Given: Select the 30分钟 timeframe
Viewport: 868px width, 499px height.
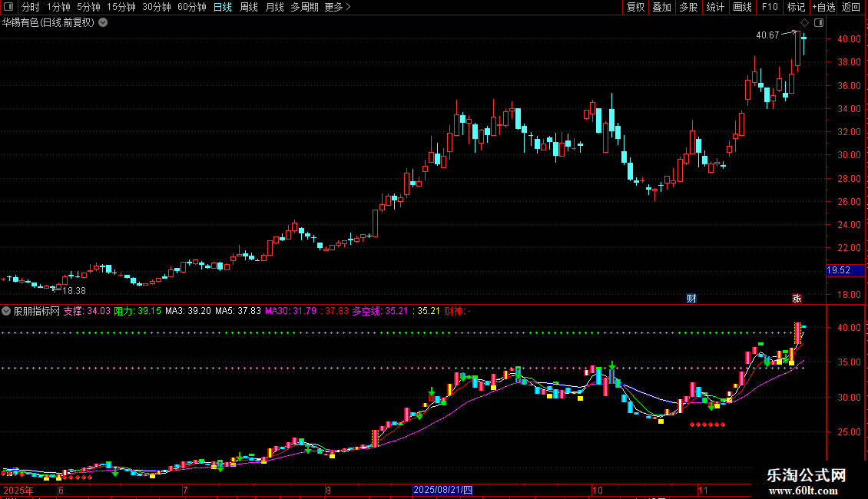Looking at the screenshot, I should coord(156,7).
